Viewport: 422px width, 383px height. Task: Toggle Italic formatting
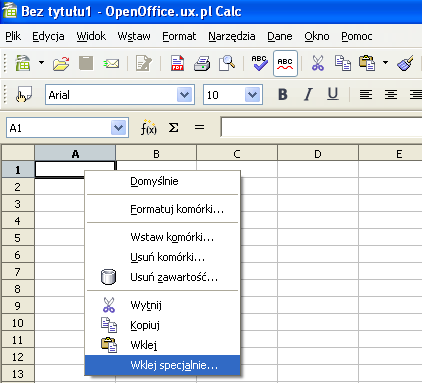click(308, 95)
